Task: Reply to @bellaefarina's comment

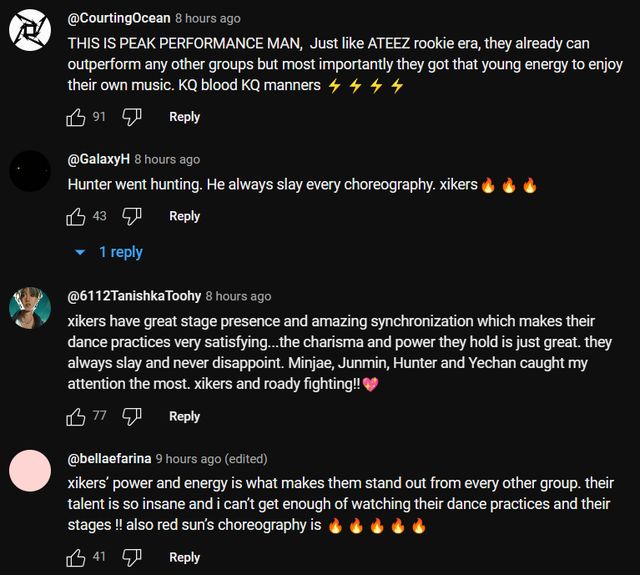Action: pyautogui.click(x=185, y=557)
